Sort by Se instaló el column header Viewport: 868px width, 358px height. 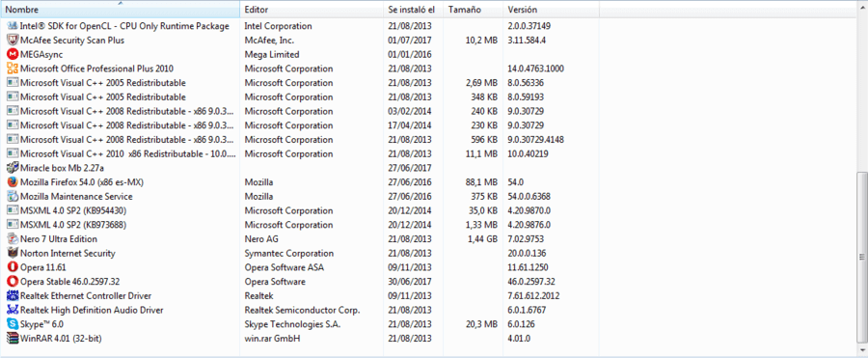coord(413,10)
